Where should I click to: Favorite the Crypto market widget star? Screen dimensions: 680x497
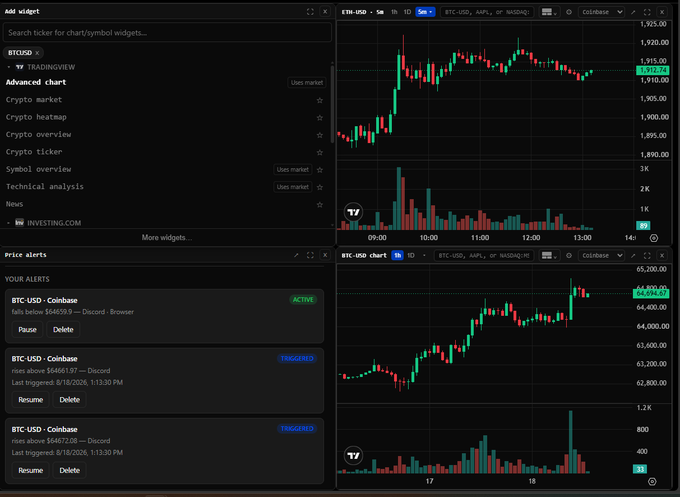(x=320, y=100)
